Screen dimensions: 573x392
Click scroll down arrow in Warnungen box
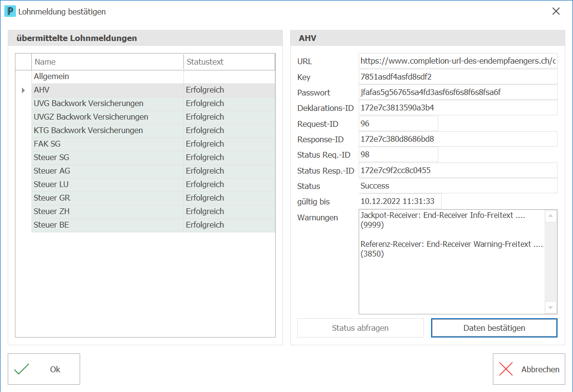pyautogui.click(x=550, y=308)
